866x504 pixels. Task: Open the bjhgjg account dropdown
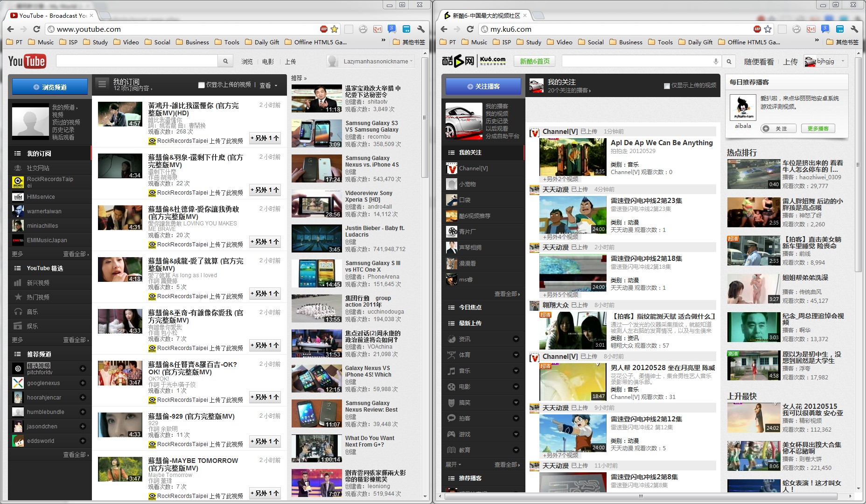click(825, 61)
